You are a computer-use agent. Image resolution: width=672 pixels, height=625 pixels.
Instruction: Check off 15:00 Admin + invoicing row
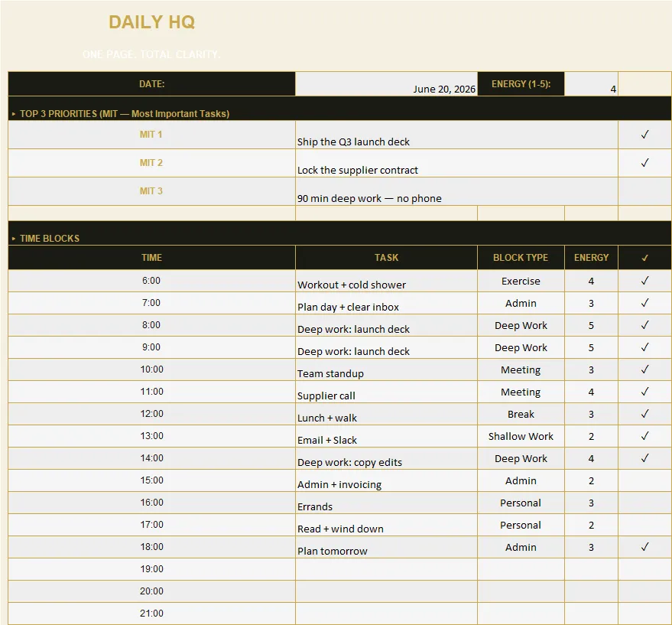pos(644,480)
